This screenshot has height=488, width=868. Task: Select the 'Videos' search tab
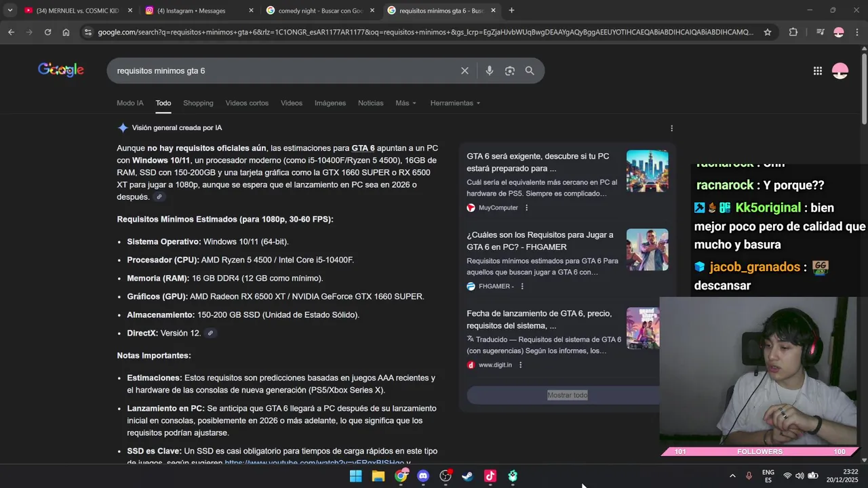coord(292,103)
